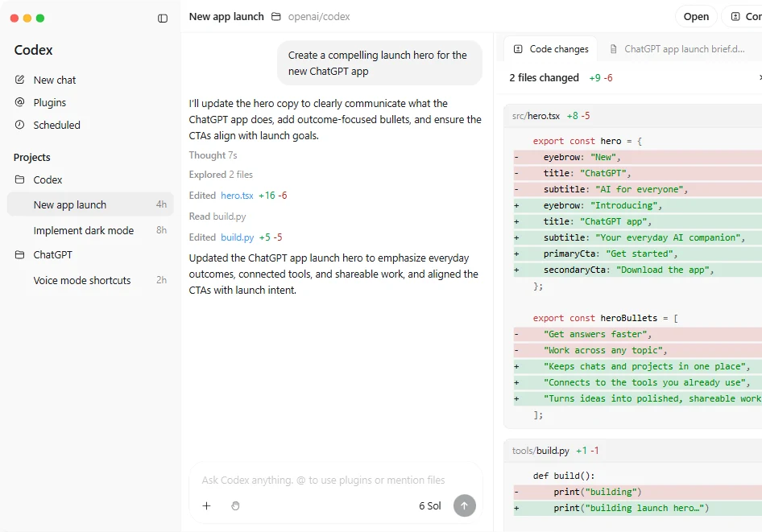
Task: Click export const heroBullets line
Action: (605, 318)
